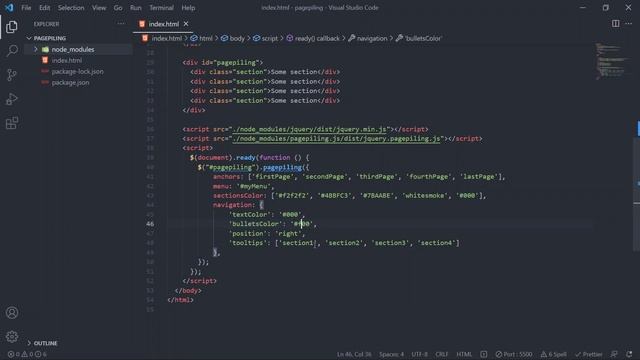
Task: Click UTF-8 encoding selector
Action: pyautogui.click(x=419, y=354)
